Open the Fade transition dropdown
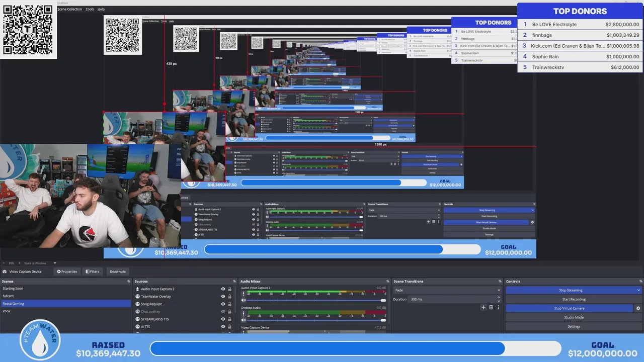Image resolution: width=644 pixels, height=362 pixels. (448, 290)
